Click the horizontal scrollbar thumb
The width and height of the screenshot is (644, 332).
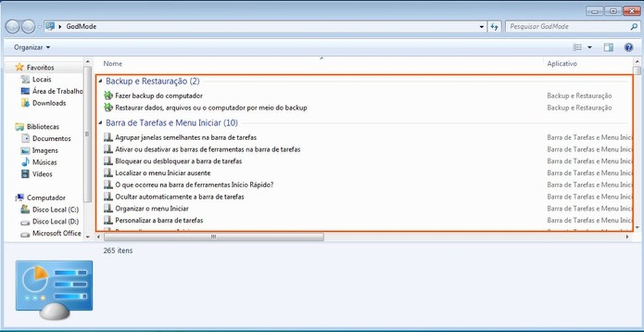click(213, 237)
